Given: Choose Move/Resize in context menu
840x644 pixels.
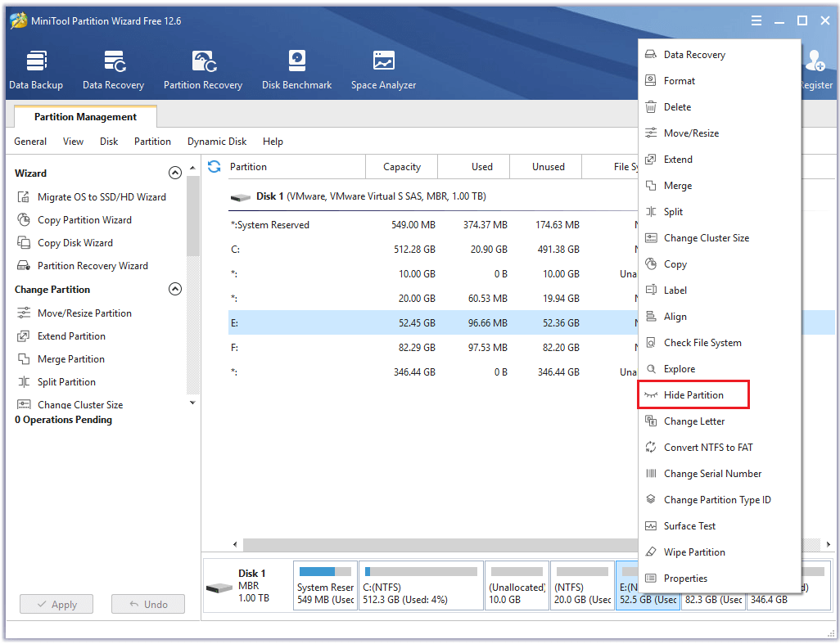Looking at the screenshot, I should click(719, 133).
